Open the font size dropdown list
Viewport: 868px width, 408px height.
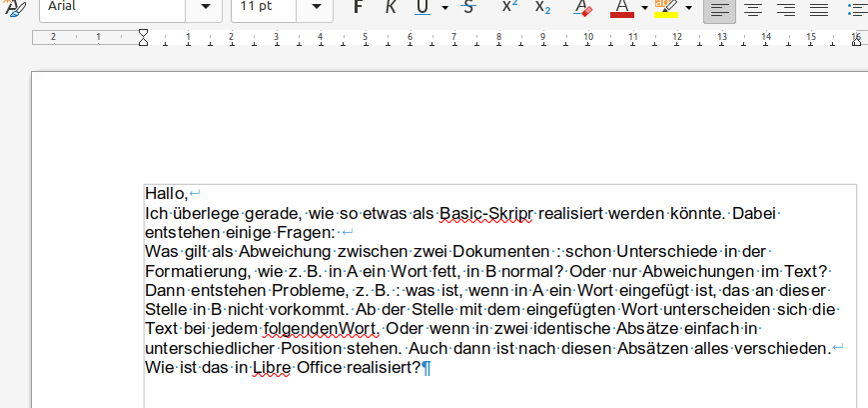coord(316,7)
